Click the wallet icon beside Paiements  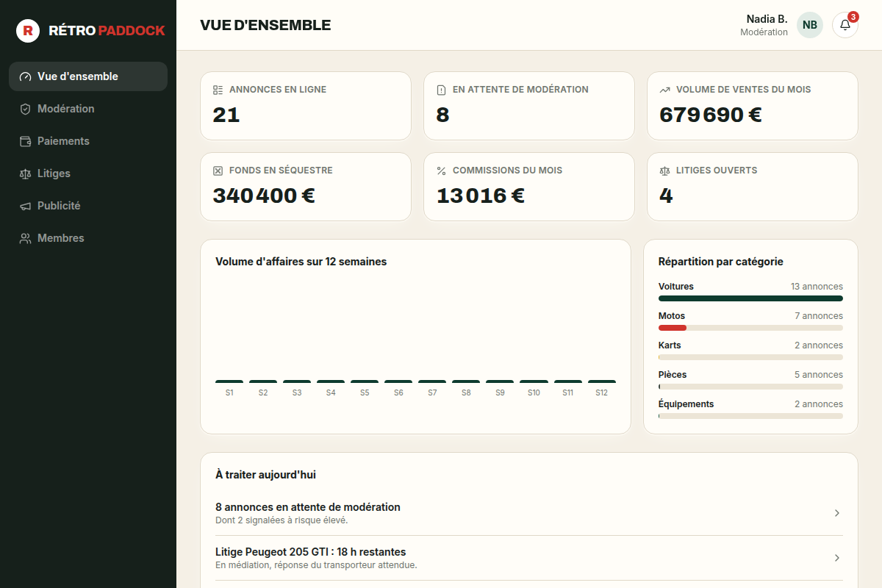coord(25,141)
